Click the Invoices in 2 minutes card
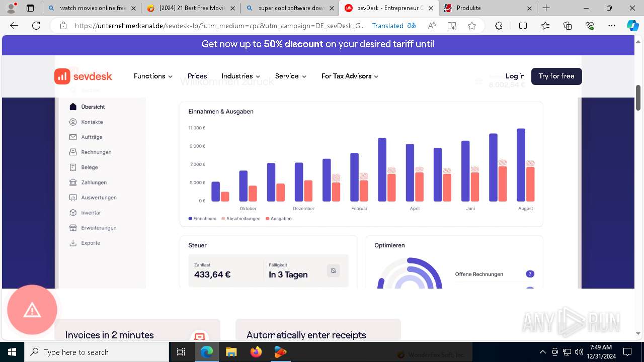Viewport: 644px width, 362px height. point(137,329)
